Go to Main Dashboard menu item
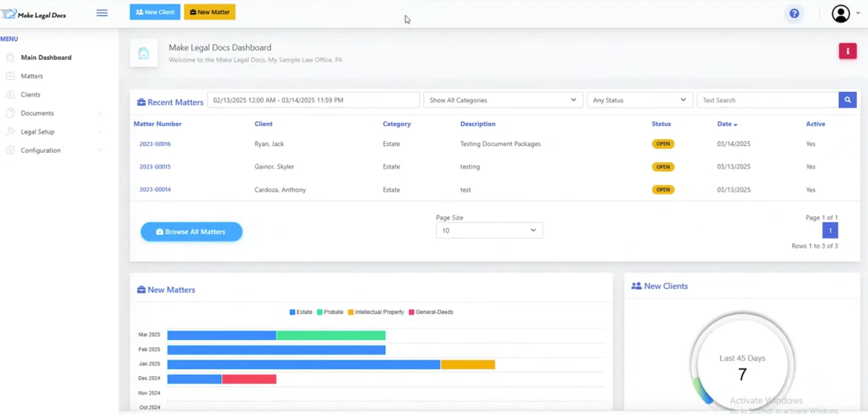 pos(46,57)
